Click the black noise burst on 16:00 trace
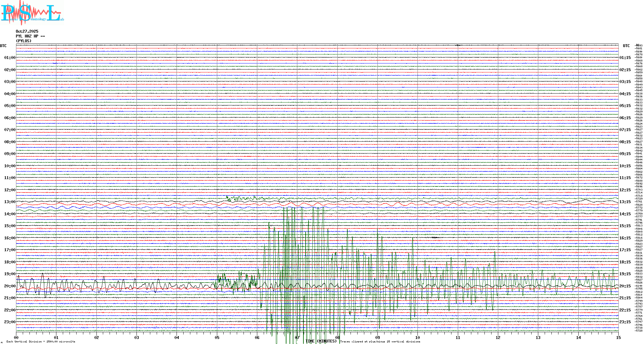Screen dimensions: 644x346 (434, 237)
